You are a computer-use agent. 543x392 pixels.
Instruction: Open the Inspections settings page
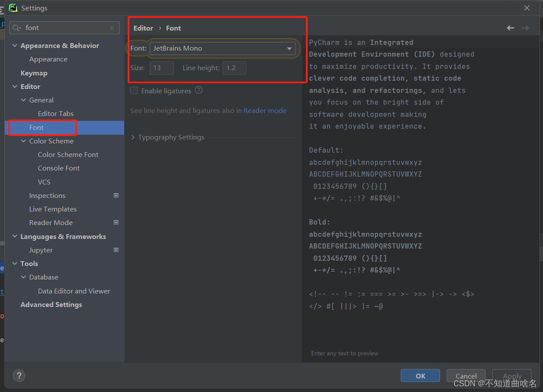(x=47, y=196)
